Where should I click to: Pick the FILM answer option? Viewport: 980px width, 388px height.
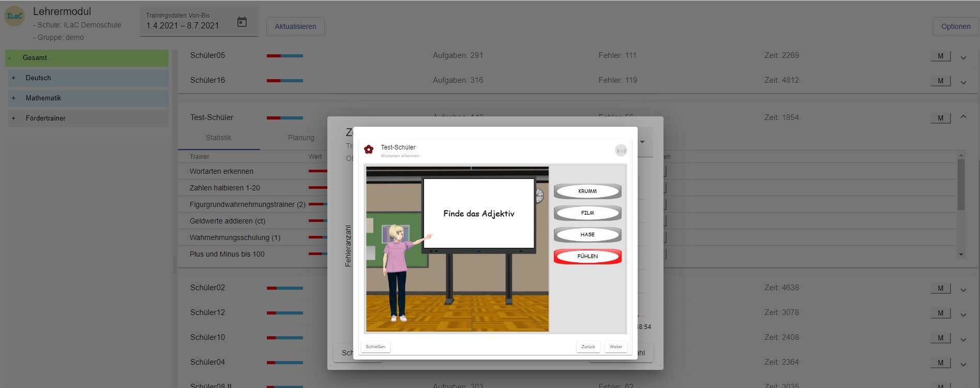point(587,213)
